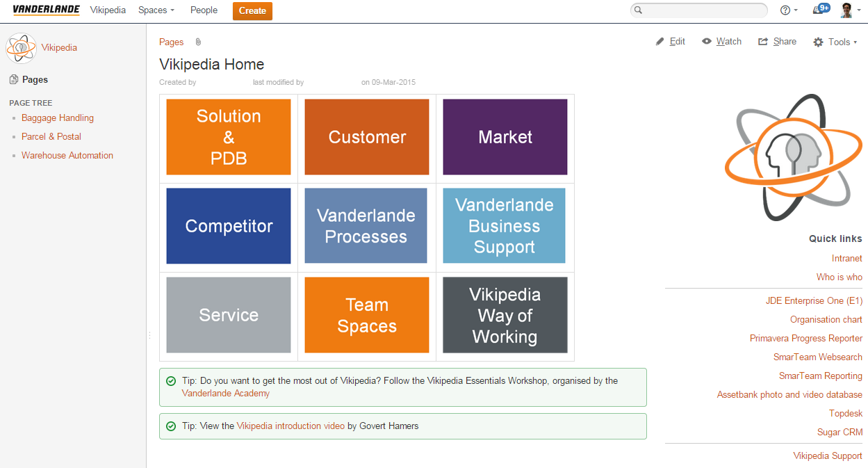This screenshot has width=868, height=468.
Task: Click the Pages icon in sidebar
Action: tap(14, 80)
